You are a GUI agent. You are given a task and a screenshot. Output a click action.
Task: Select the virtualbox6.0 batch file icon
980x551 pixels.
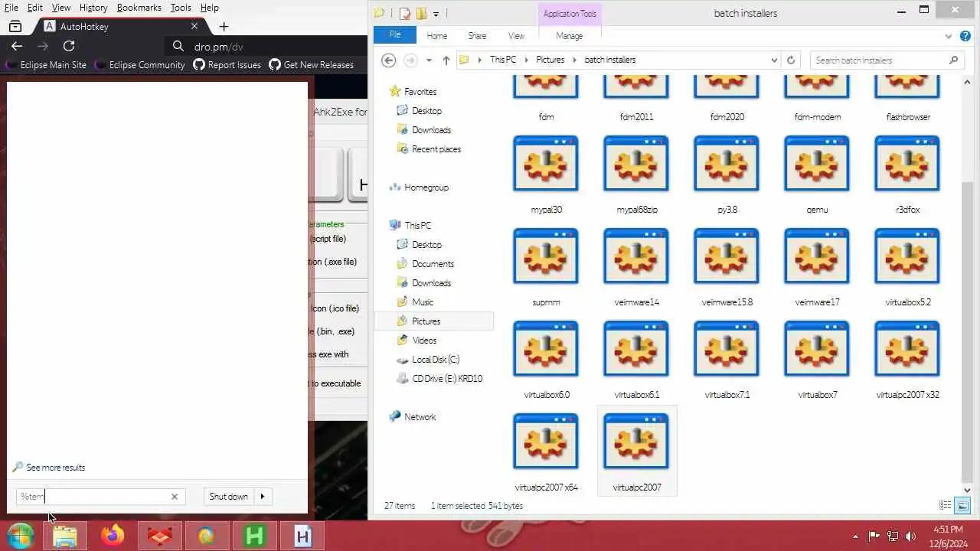click(x=546, y=349)
